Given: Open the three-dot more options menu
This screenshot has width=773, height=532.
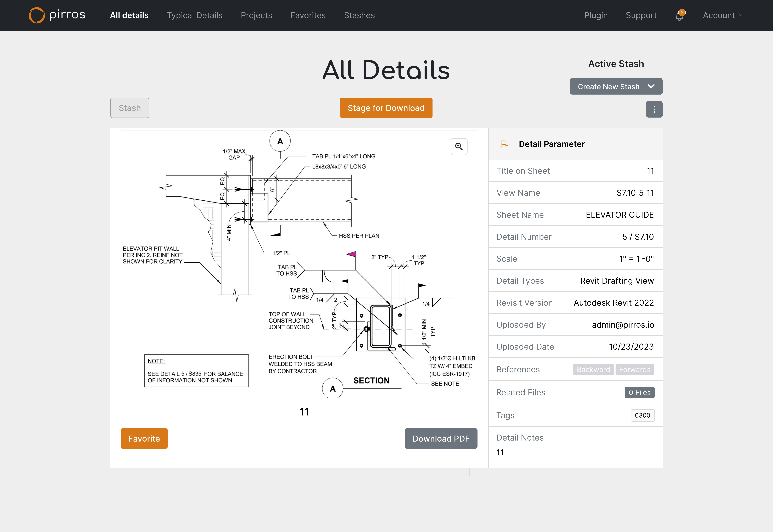Looking at the screenshot, I should point(654,109).
